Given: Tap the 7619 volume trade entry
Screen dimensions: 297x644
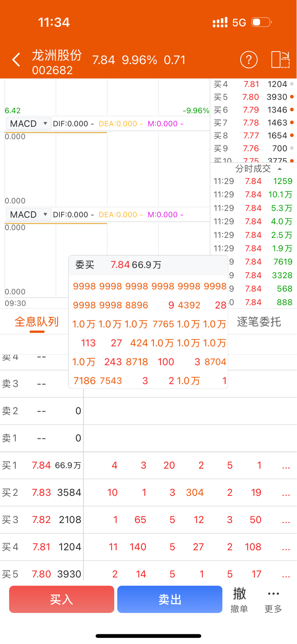Looking at the screenshot, I should [x=283, y=262].
